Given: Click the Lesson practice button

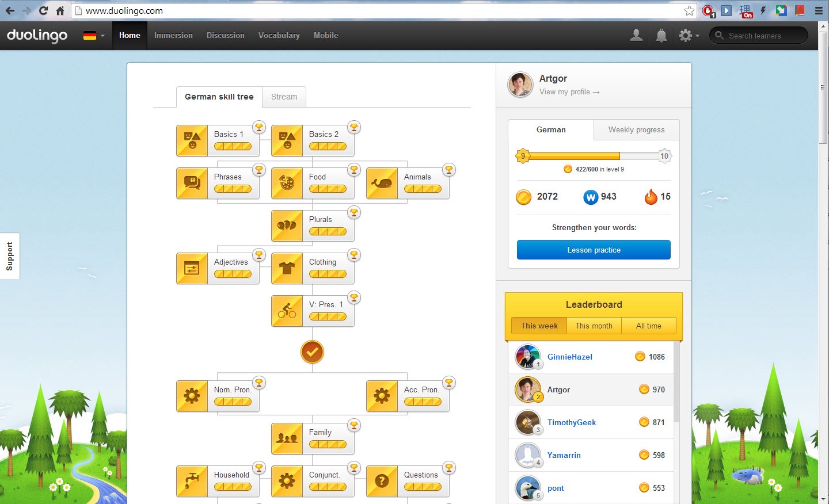Looking at the screenshot, I should click(594, 250).
